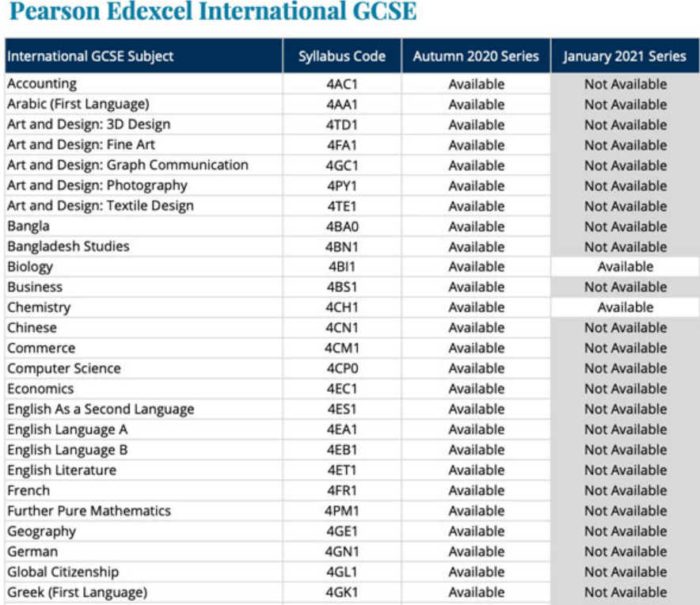Click syllabus code 4EC1

tap(342, 389)
